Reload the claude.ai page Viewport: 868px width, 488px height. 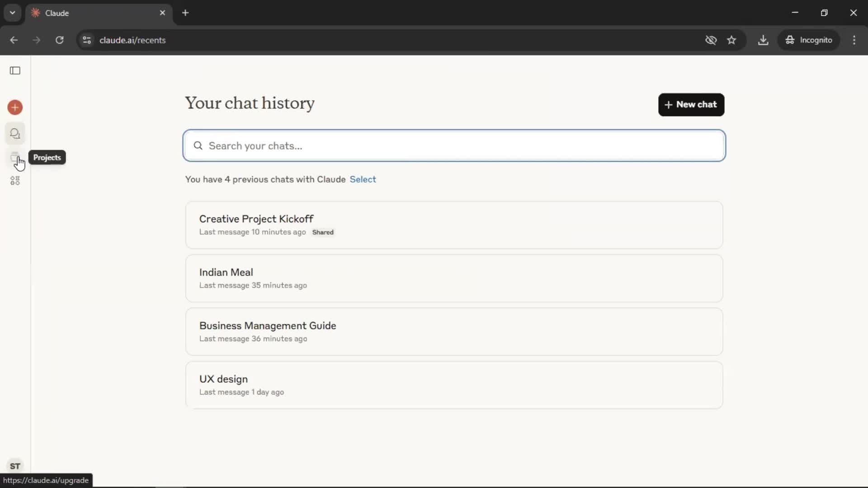59,40
